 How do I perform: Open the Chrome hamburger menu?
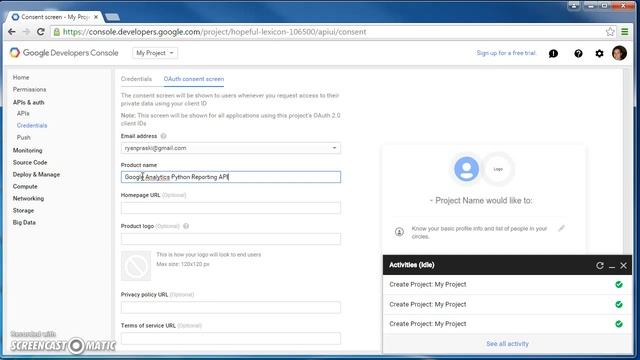pyautogui.click(x=624, y=32)
